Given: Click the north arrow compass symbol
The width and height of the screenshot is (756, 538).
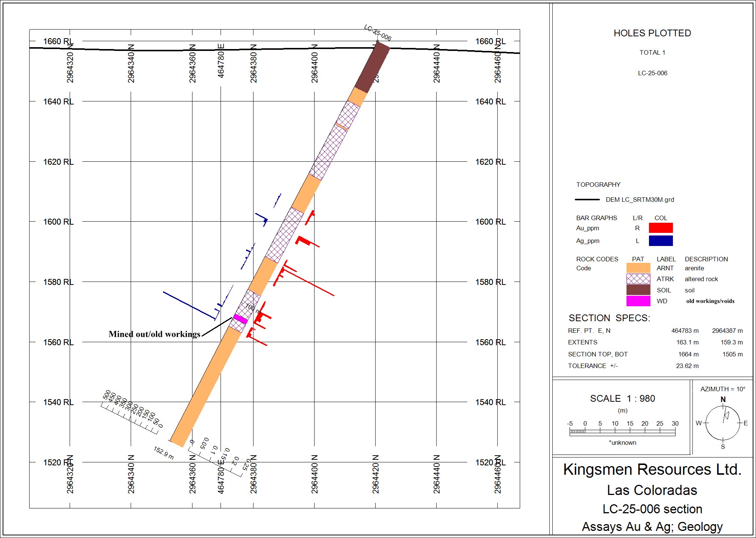Looking at the screenshot, I should click(x=723, y=423).
